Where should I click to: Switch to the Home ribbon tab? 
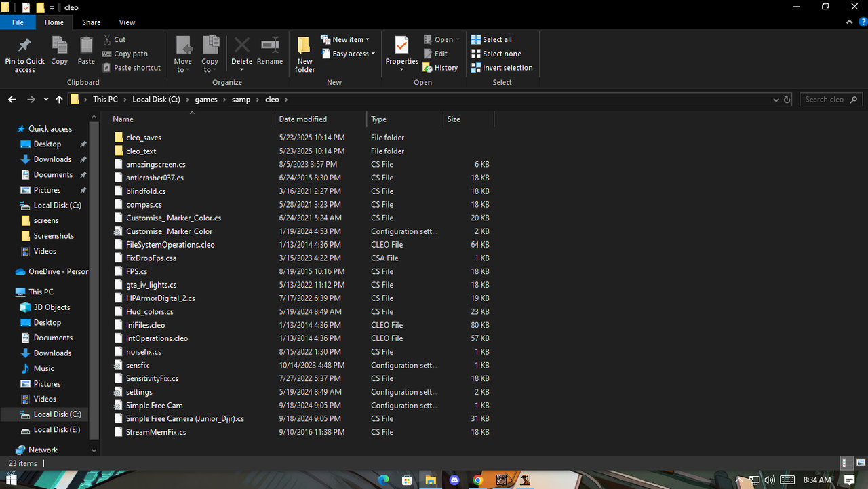tap(54, 22)
